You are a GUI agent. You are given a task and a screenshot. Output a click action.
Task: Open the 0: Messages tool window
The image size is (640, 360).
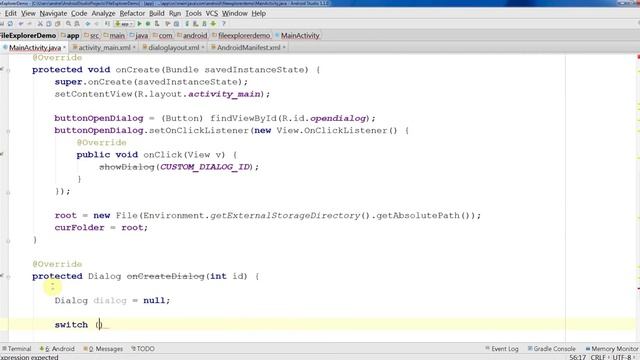103,349
